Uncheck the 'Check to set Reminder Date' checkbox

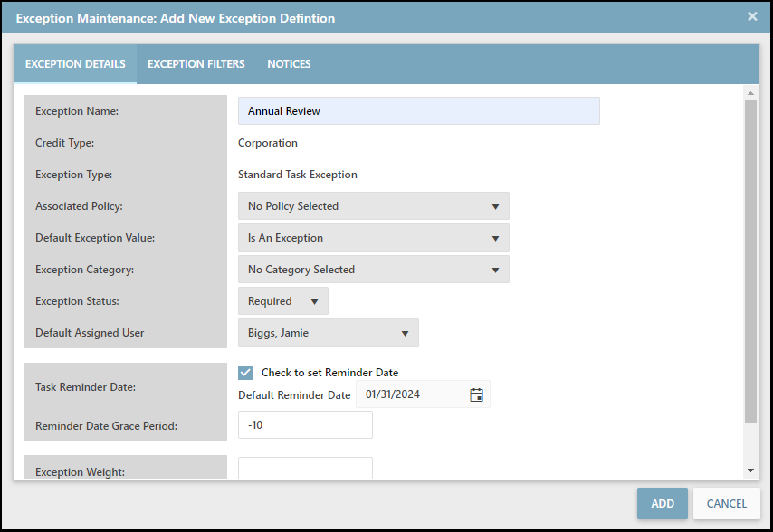click(245, 372)
